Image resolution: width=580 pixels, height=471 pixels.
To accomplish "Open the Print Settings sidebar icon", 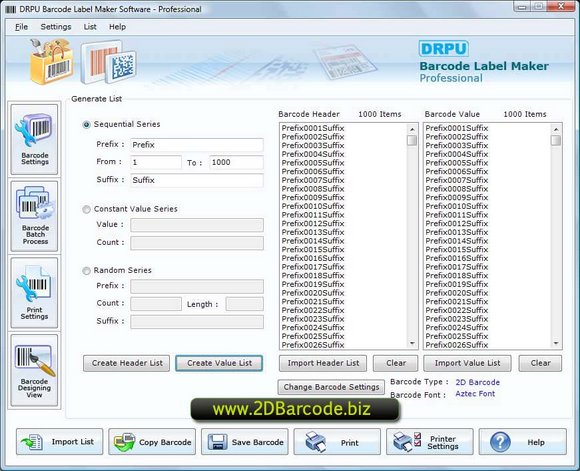I will tap(34, 293).
